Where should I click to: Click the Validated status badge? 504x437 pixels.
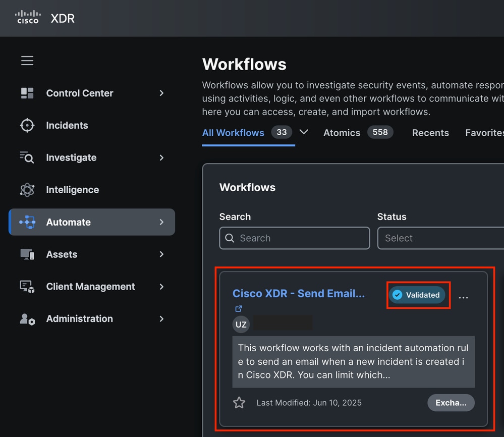[x=417, y=295]
